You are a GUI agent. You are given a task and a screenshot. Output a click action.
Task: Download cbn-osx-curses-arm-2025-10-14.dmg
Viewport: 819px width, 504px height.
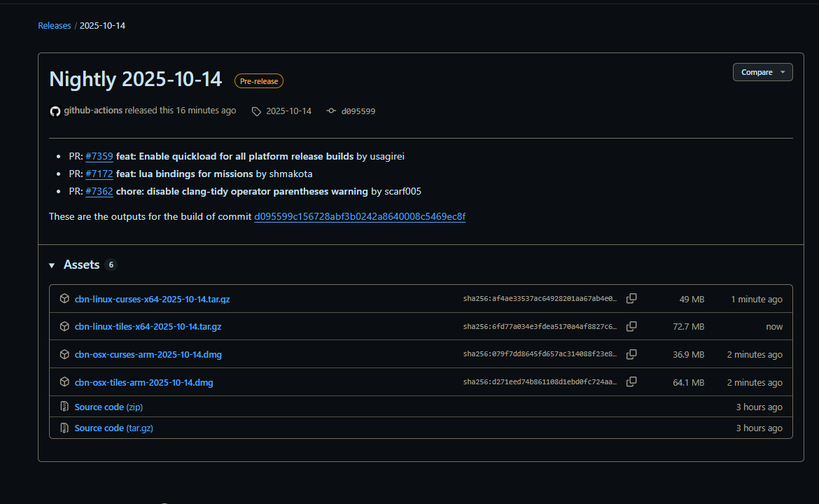click(x=148, y=355)
